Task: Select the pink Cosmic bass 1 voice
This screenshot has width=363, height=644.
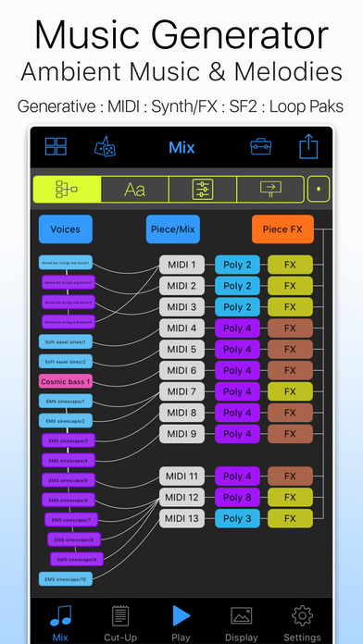Action: pos(66,381)
